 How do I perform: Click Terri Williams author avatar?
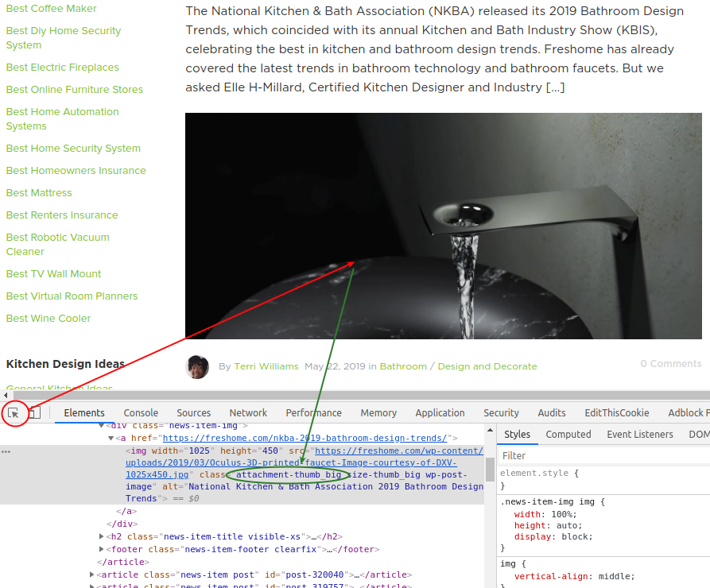197,366
